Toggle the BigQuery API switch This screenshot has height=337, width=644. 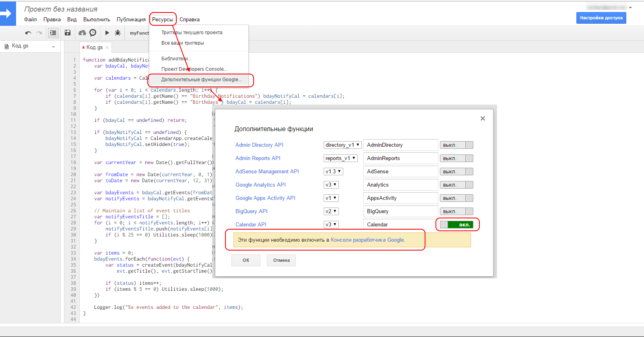click(456, 212)
